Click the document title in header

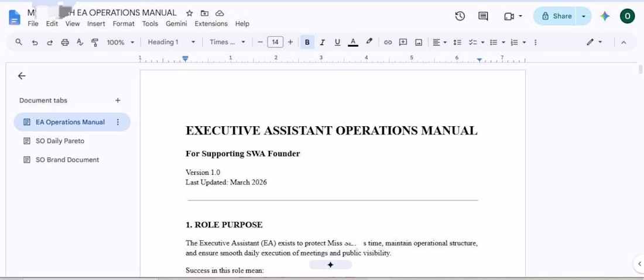point(102,13)
